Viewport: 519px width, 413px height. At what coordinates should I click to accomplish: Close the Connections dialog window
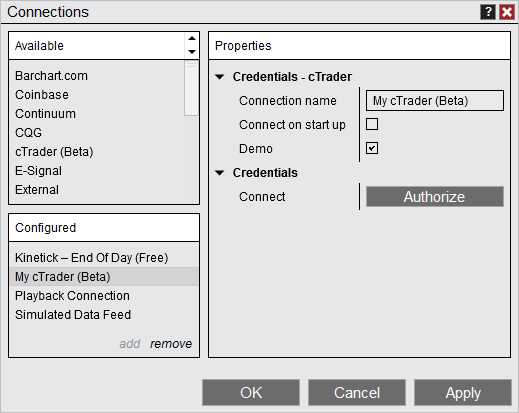point(507,12)
